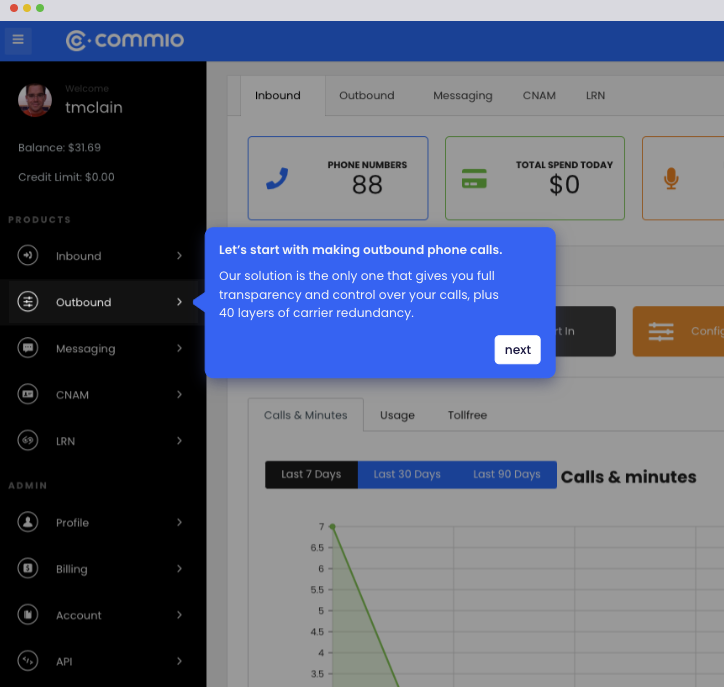
Task: Switch chart to Last 90 Days
Action: 506,474
